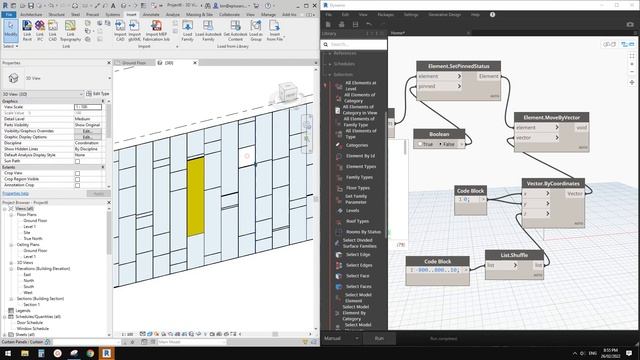Click the ViewCube in Revit 3D view
The height and width of the screenshot is (360, 640).
tap(288, 92)
